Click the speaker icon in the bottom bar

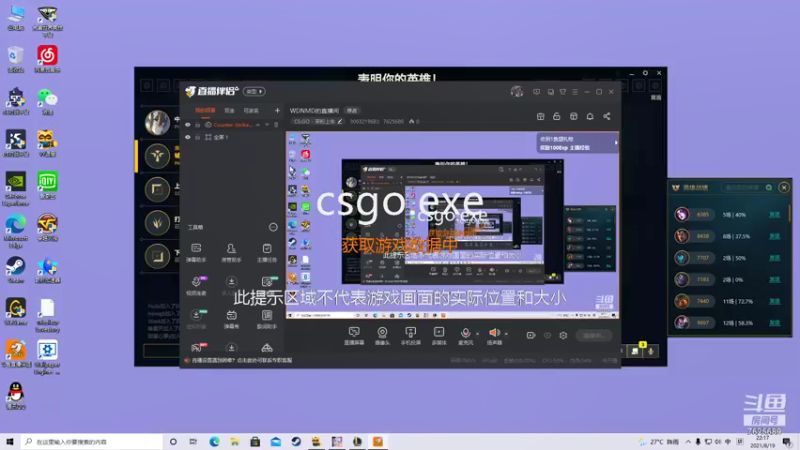click(494, 333)
